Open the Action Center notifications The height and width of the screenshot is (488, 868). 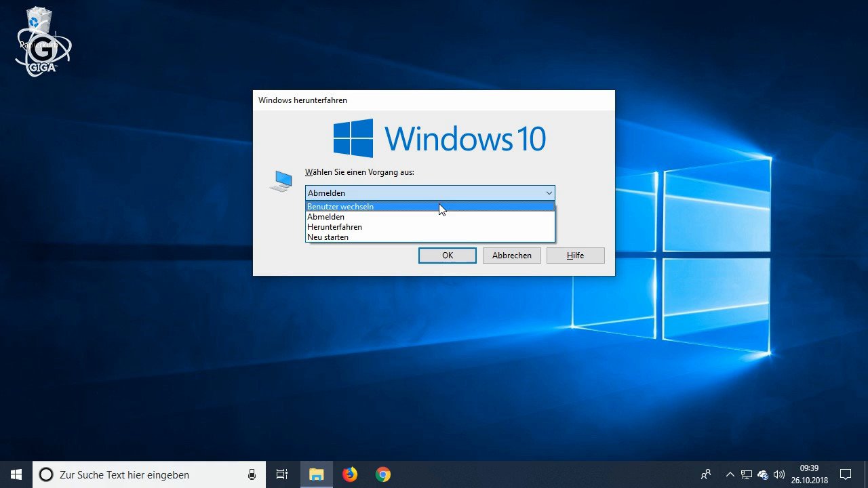click(x=846, y=474)
